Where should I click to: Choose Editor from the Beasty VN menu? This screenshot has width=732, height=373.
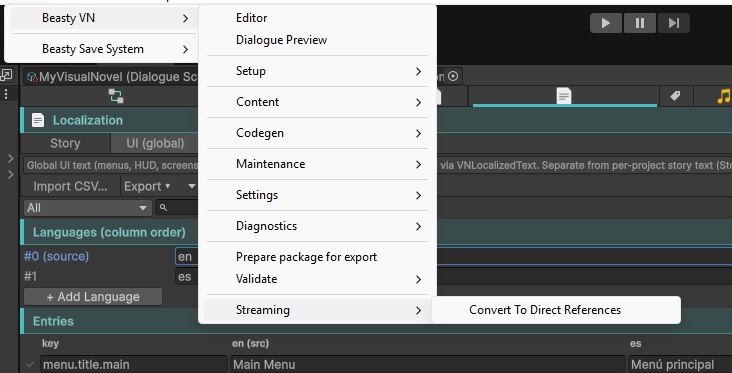click(316, 18)
